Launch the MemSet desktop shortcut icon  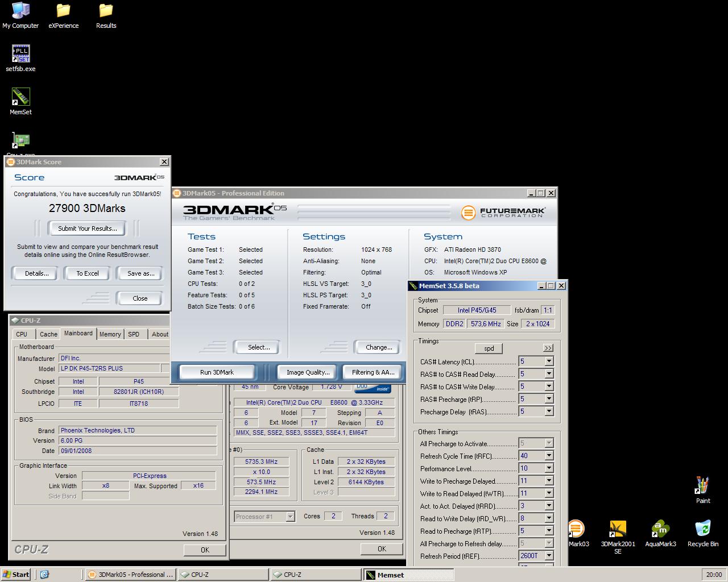tap(20, 102)
